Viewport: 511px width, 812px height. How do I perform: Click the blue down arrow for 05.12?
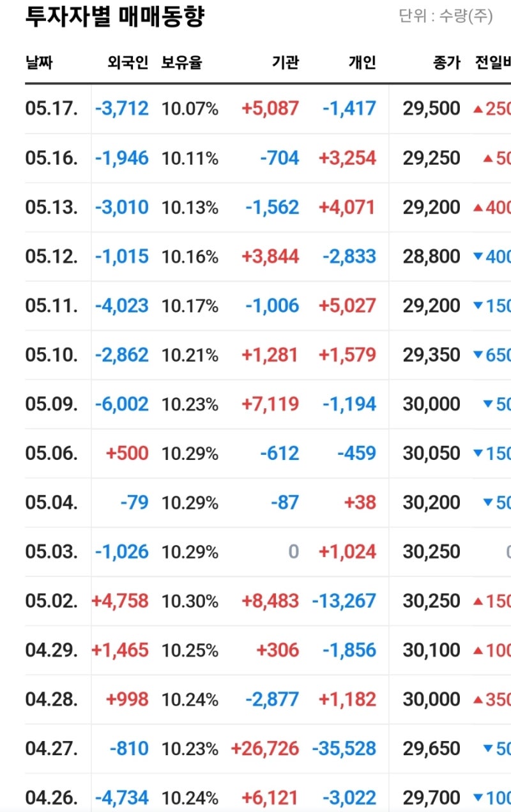477,257
